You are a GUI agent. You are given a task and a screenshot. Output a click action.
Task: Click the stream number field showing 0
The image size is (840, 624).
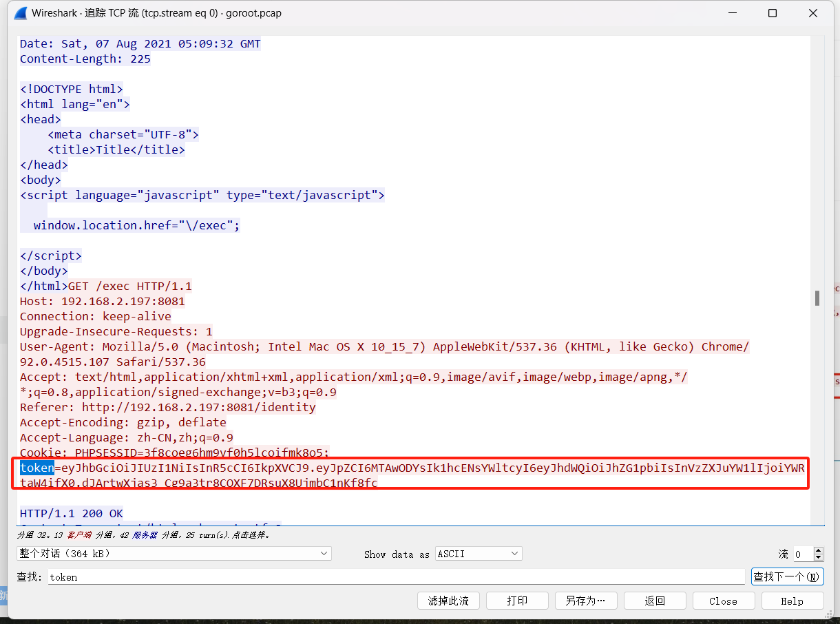pyautogui.click(x=803, y=554)
